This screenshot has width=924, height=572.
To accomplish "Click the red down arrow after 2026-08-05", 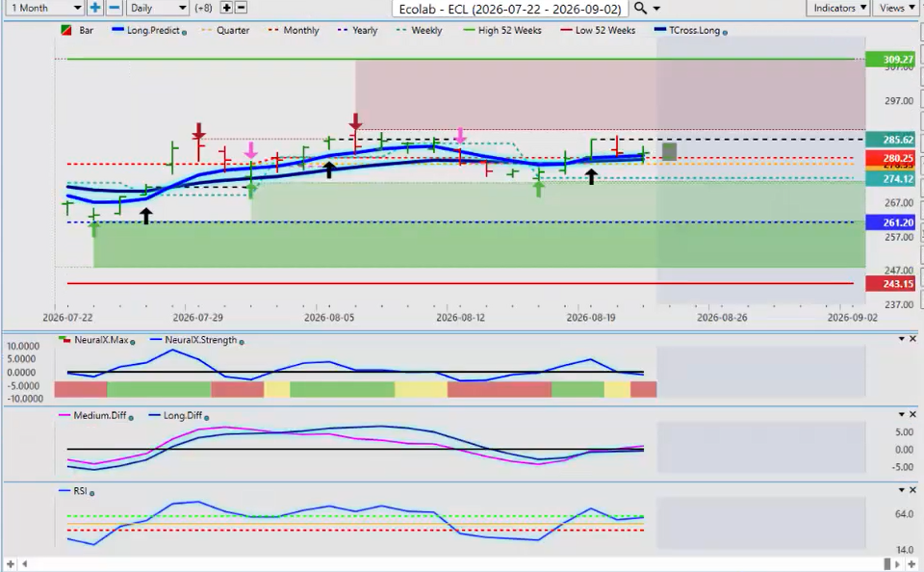I will point(355,121).
